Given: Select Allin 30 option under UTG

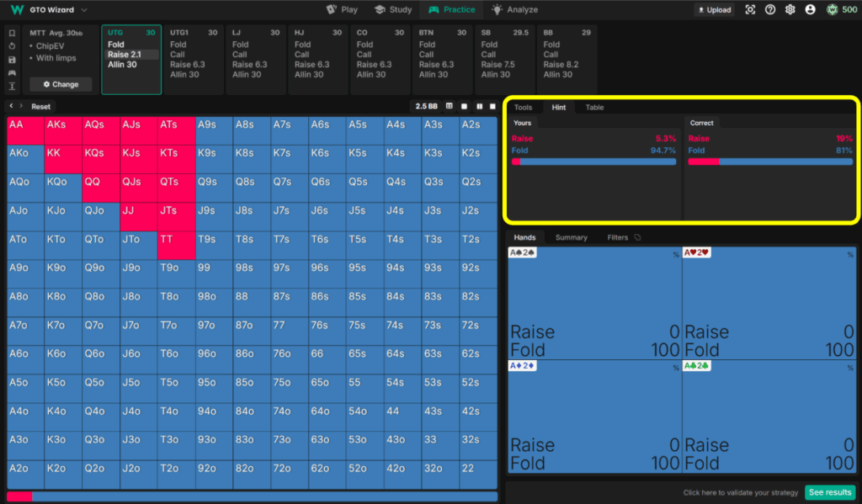Looking at the screenshot, I should point(122,65).
